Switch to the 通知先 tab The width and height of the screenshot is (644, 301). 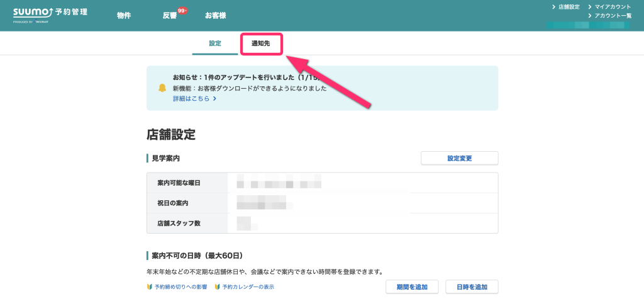[x=260, y=43]
